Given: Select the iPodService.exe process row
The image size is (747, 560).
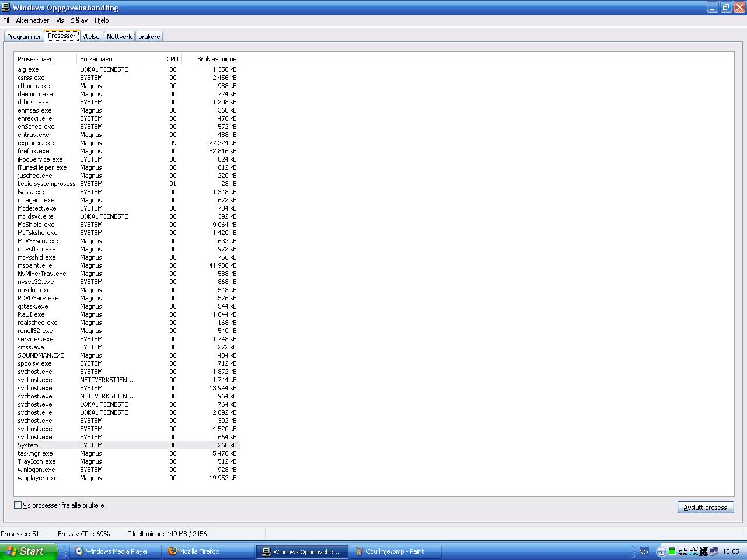Looking at the screenshot, I should [127, 159].
